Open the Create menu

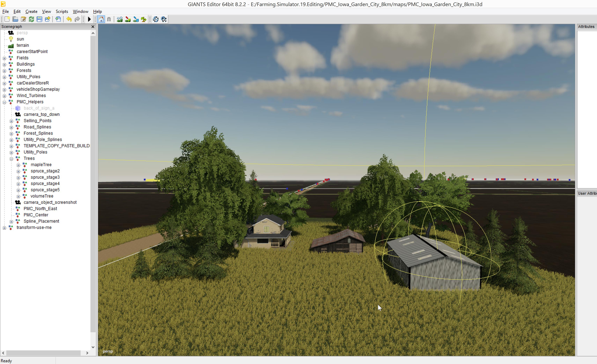pos(31,11)
